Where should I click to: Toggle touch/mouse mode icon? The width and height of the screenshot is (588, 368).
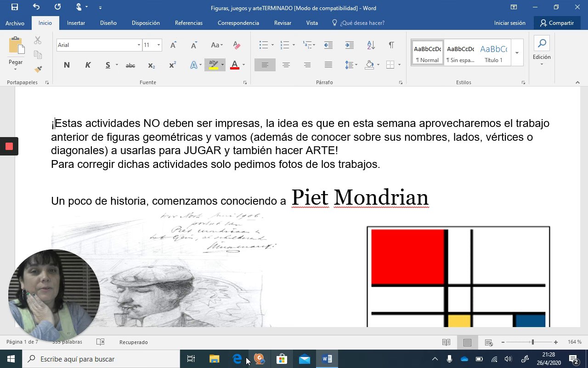[x=79, y=7]
